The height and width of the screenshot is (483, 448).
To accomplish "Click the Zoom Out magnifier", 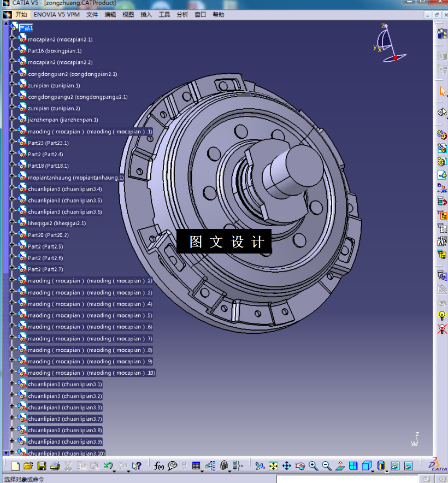I will click(x=327, y=466).
